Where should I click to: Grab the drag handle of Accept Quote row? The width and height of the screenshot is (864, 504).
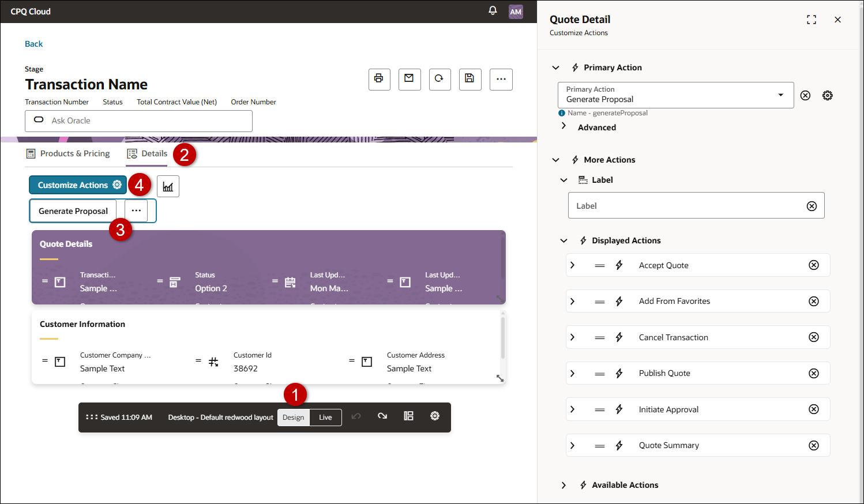[x=600, y=265]
